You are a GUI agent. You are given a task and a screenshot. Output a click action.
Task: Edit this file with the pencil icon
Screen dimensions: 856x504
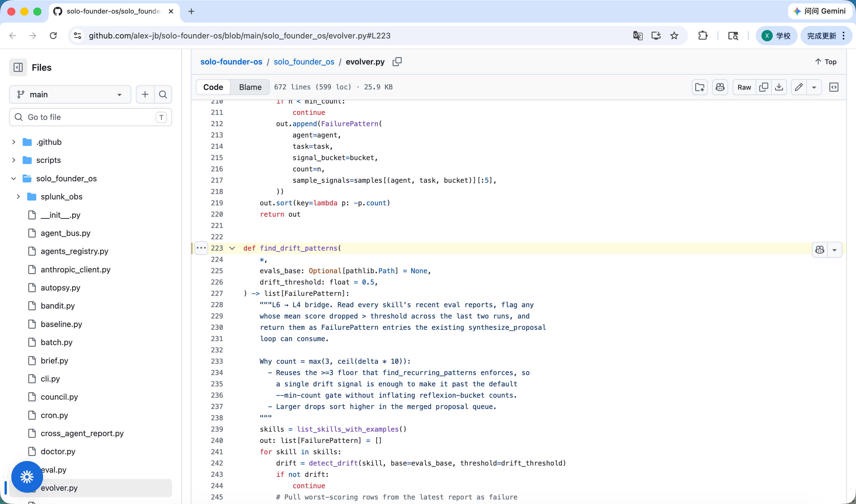pos(799,87)
